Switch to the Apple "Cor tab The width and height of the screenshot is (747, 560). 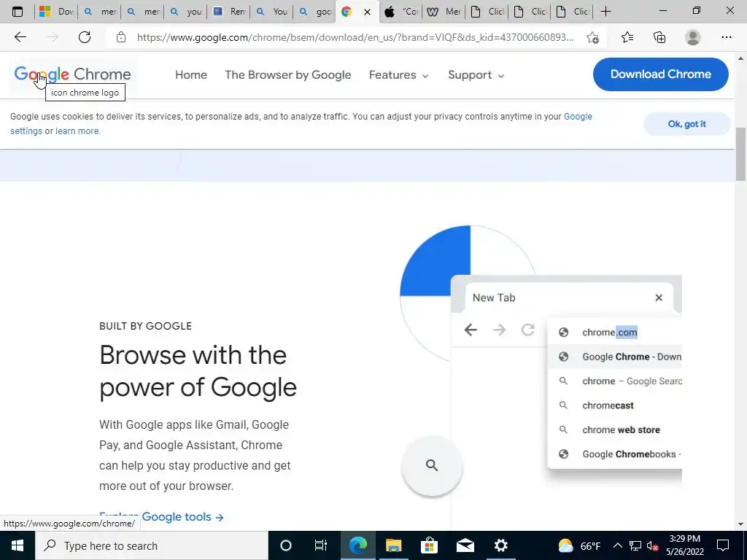[x=401, y=12]
